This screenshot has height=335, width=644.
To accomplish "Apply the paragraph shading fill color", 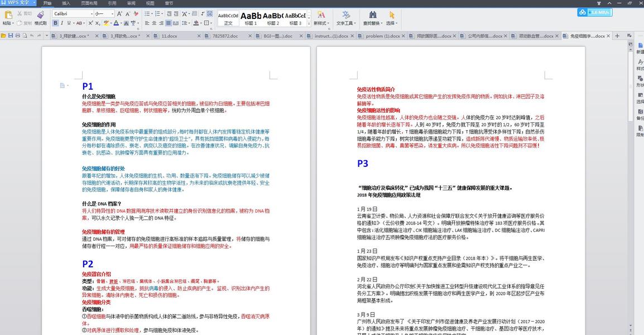I will click(x=196, y=23).
